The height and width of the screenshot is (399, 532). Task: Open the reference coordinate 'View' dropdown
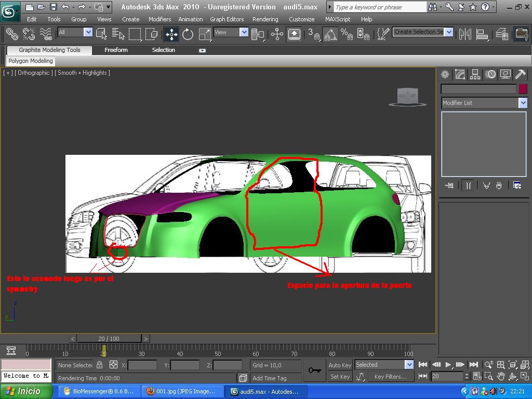click(244, 32)
